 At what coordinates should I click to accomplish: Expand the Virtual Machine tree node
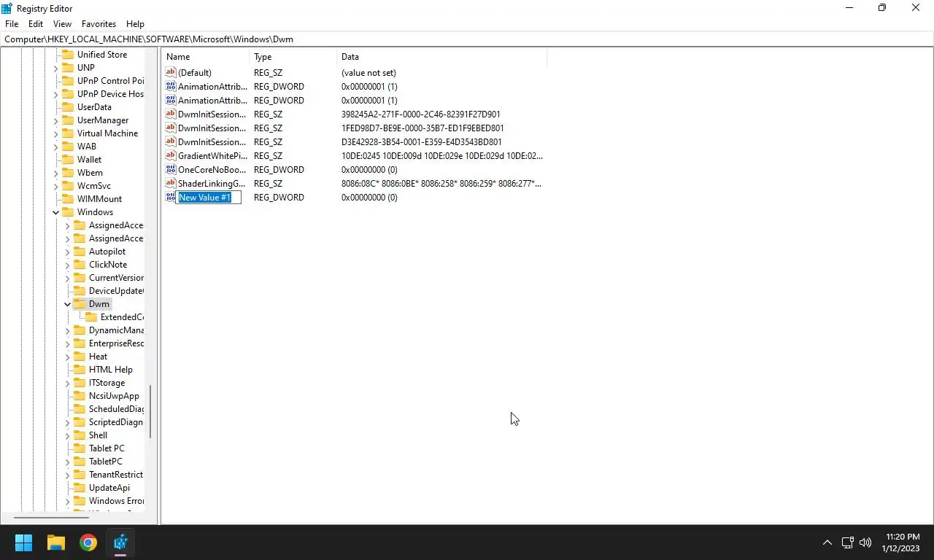56,133
